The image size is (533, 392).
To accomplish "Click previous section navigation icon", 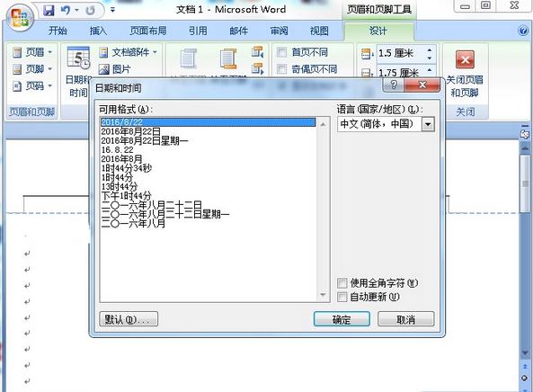I will 258,52.
